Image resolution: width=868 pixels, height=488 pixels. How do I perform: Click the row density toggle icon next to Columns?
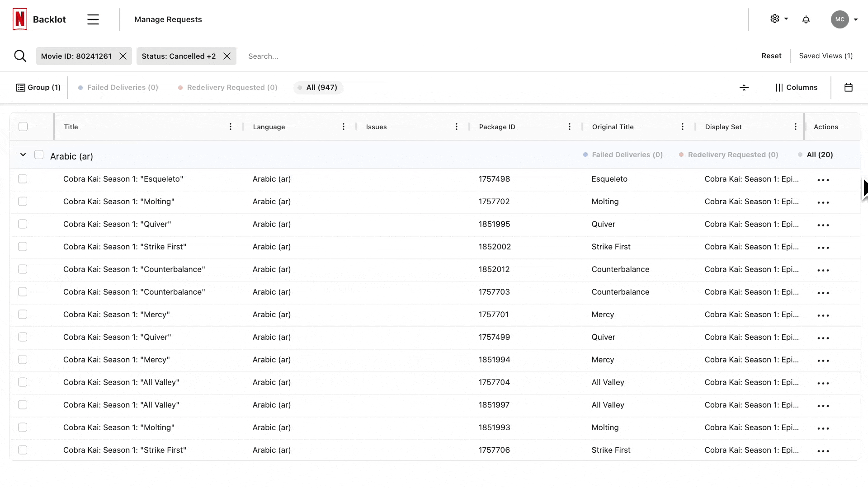pyautogui.click(x=744, y=87)
